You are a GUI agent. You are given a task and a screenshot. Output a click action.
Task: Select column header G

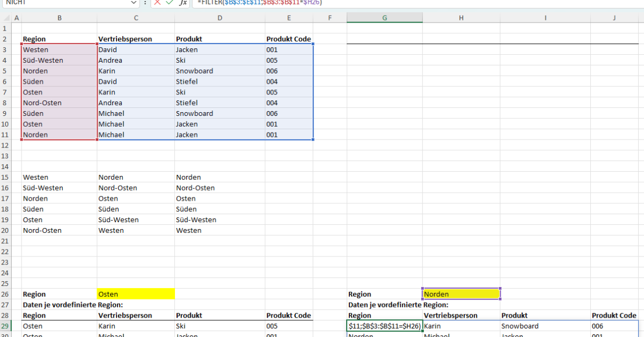[x=384, y=18]
